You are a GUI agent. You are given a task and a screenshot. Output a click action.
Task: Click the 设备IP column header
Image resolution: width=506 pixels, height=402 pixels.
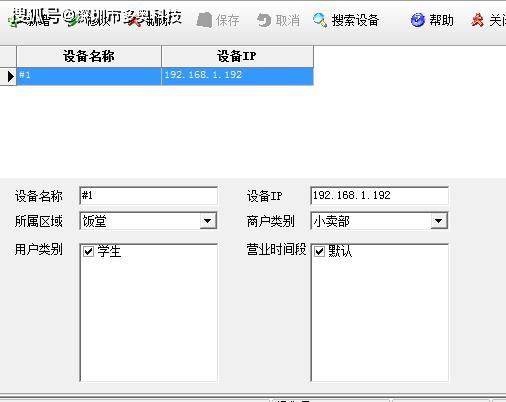[237, 56]
